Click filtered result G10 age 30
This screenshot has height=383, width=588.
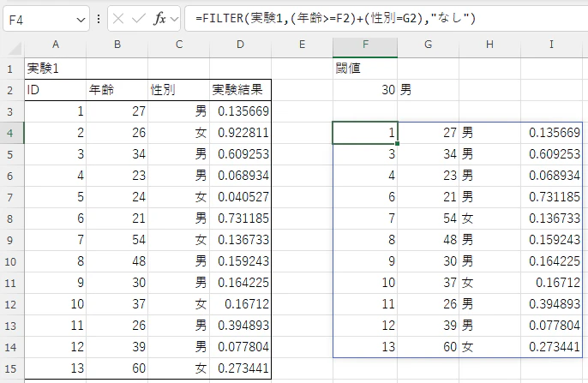[x=429, y=261]
